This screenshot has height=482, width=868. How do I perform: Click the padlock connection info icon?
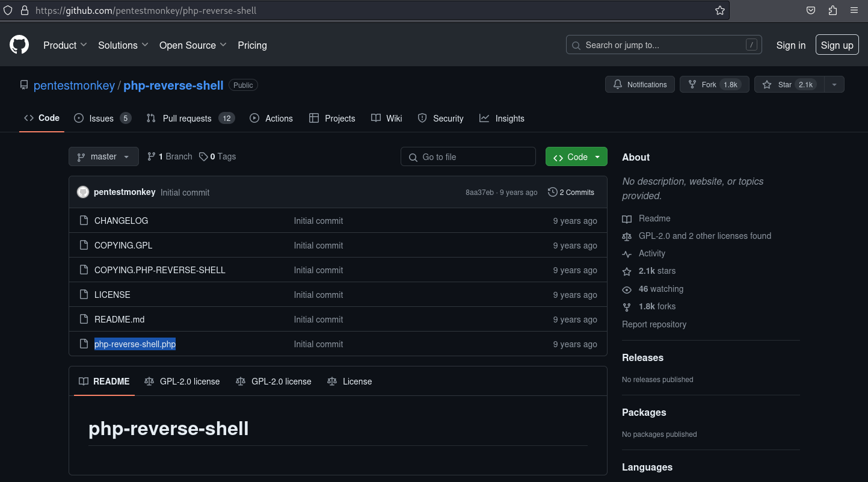click(x=25, y=10)
